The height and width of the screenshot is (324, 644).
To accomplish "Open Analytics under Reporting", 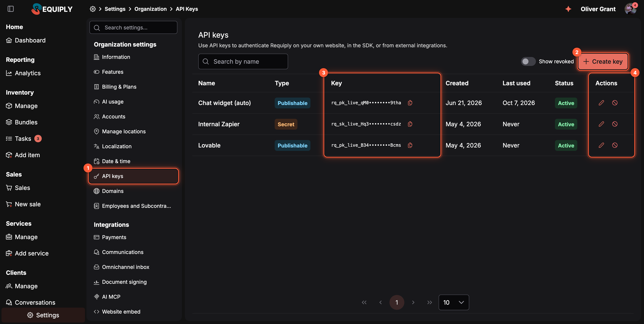I will [x=23, y=73].
